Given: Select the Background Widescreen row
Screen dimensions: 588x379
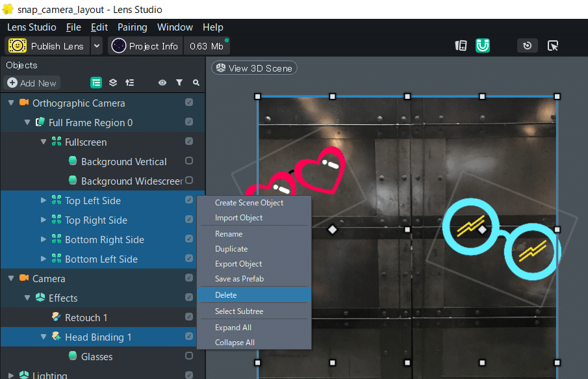Looking at the screenshot, I should point(103,181).
